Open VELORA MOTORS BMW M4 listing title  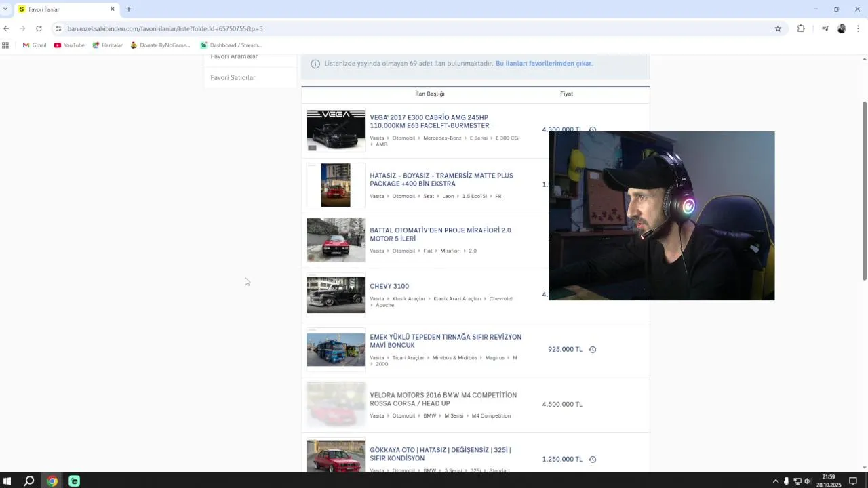click(443, 399)
